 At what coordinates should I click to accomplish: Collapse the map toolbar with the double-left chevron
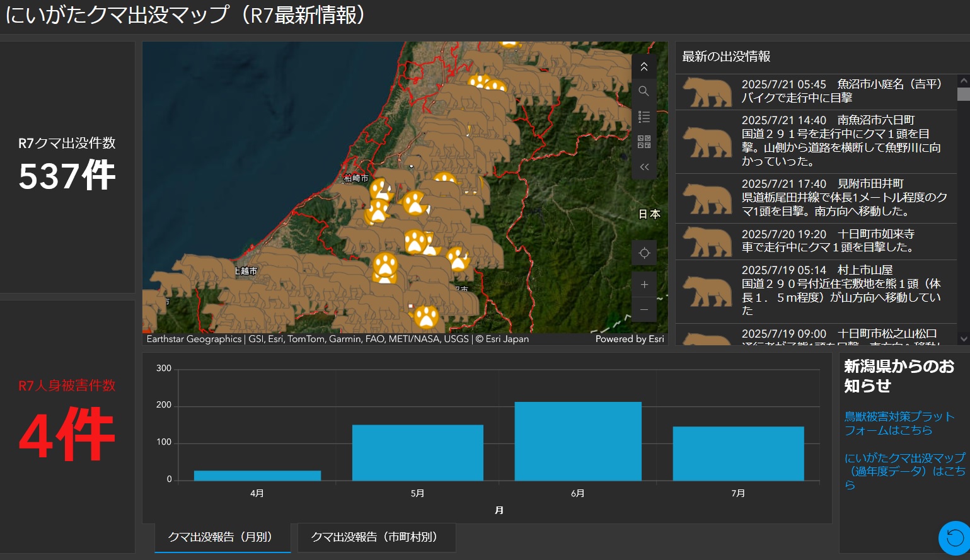(644, 167)
